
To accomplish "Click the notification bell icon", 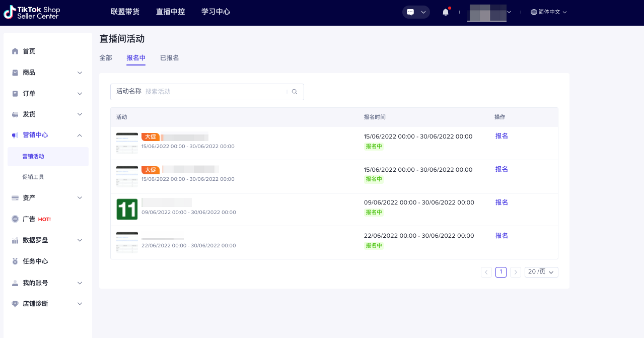I will 445,12.
